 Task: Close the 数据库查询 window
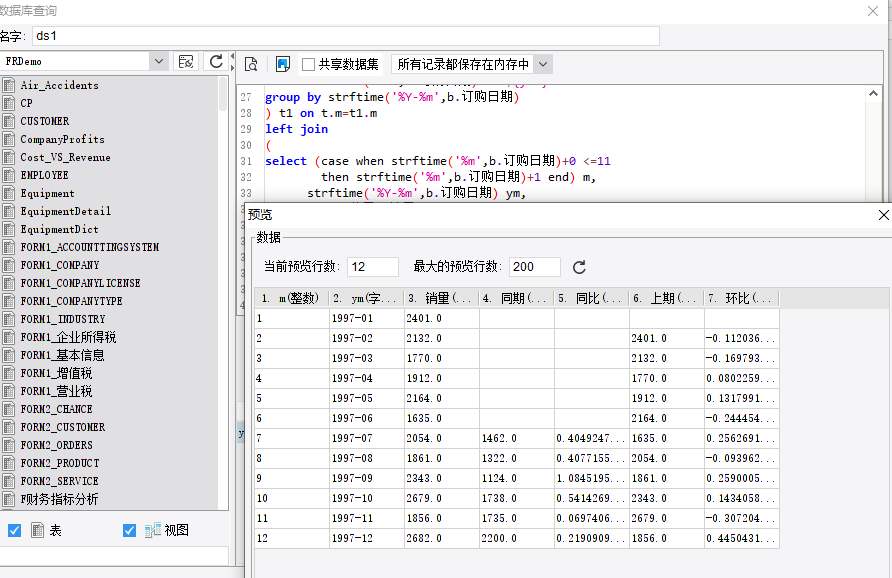[x=873, y=11]
